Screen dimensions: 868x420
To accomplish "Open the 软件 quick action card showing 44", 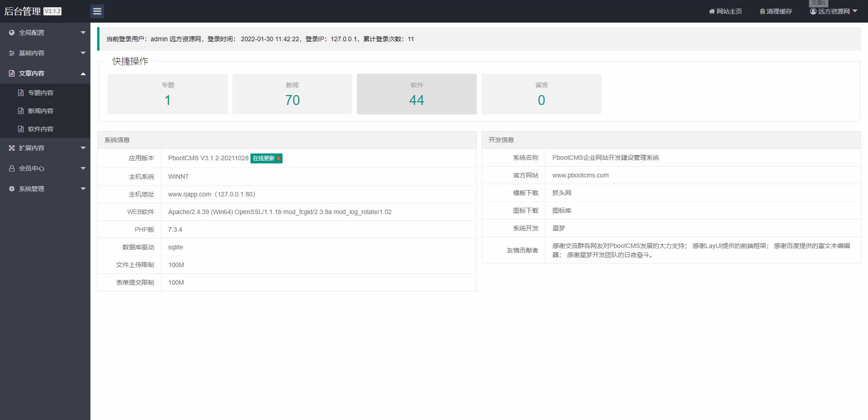I will pos(416,94).
